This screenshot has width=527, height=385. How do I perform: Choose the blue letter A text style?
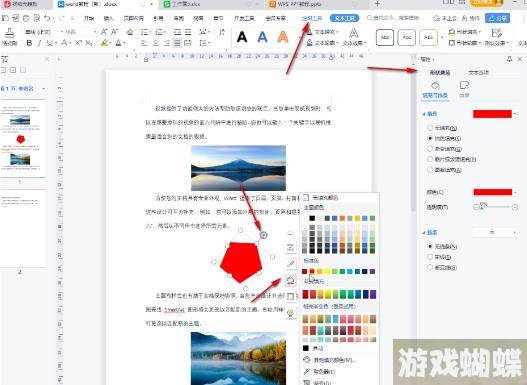point(262,37)
